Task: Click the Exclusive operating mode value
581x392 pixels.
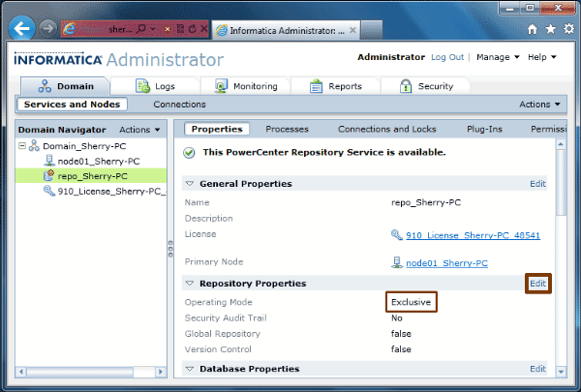Action: tap(411, 302)
